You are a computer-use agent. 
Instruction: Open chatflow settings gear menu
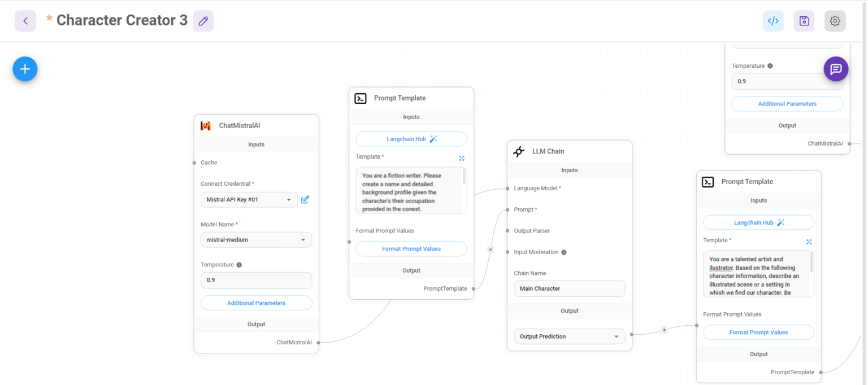(x=835, y=20)
